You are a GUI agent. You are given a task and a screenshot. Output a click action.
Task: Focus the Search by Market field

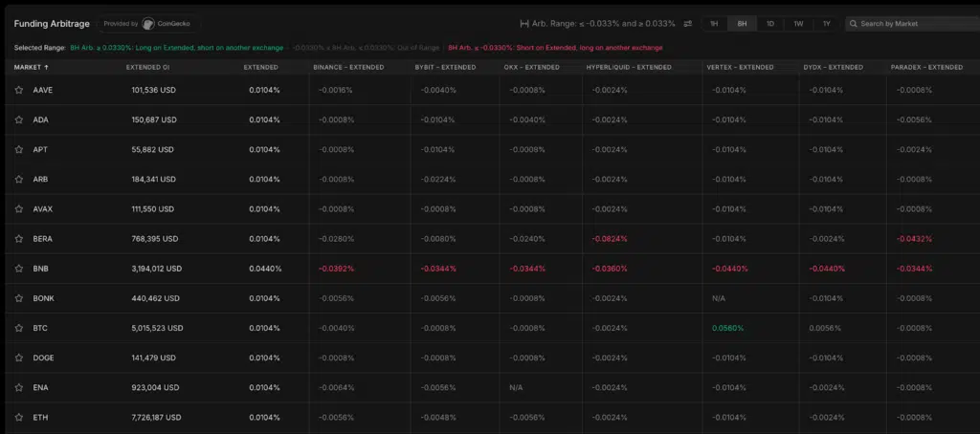pos(914,24)
